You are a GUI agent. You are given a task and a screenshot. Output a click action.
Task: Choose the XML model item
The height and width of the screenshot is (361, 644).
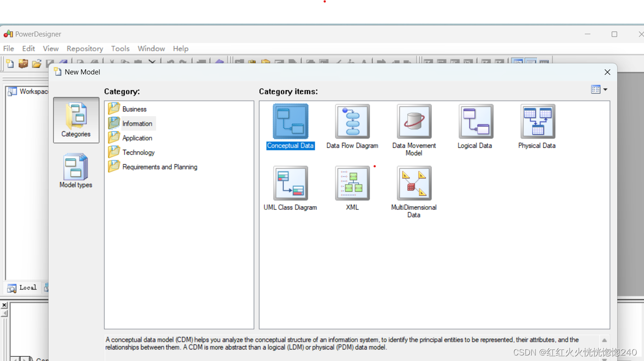point(352,189)
